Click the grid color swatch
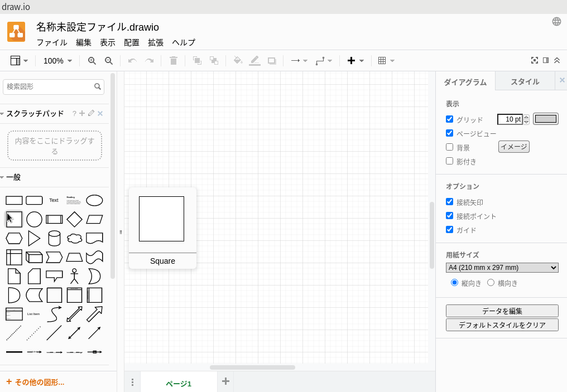 546,119
